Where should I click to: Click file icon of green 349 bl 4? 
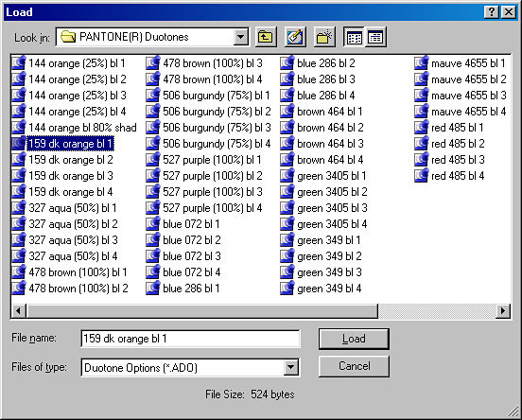pos(287,289)
